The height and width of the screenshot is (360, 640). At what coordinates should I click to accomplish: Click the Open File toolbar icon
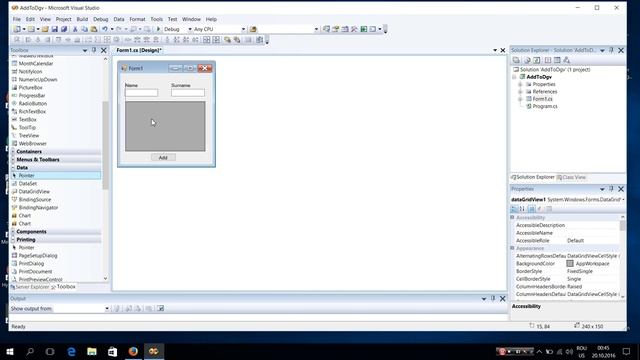point(45,29)
